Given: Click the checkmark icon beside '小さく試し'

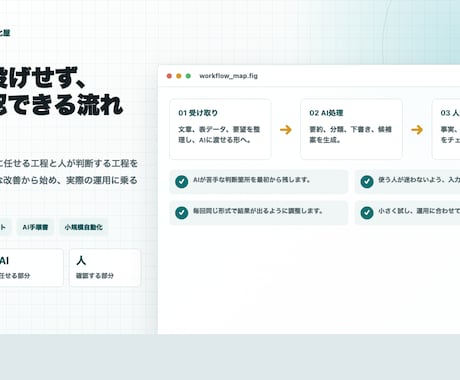Looking at the screenshot, I should pos(367,212).
